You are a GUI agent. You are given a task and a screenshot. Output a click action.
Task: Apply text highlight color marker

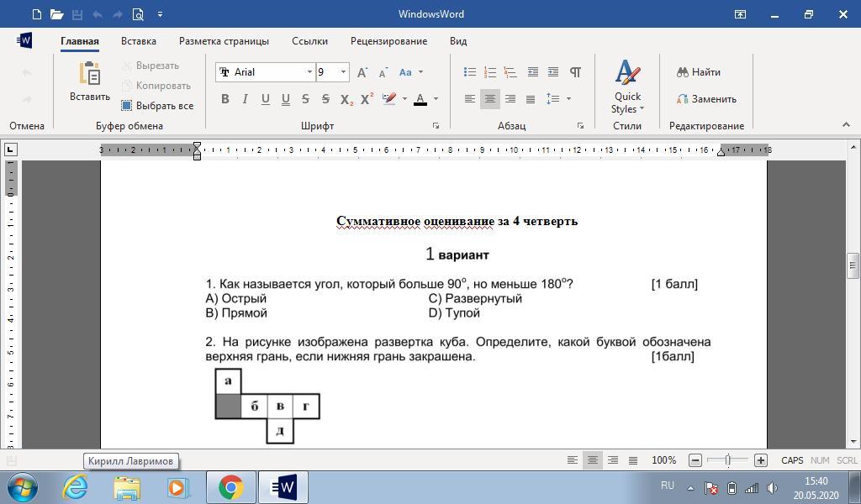pyautogui.click(x=389, y=99)
